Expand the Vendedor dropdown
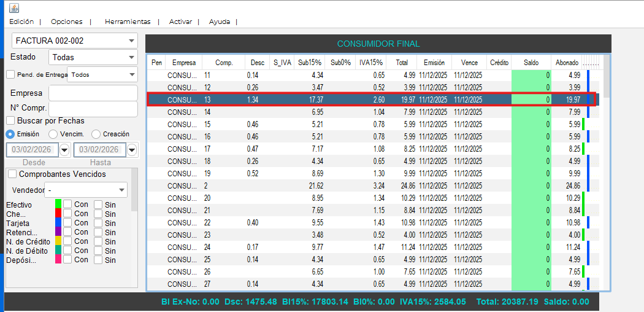 tap(121, 190)
